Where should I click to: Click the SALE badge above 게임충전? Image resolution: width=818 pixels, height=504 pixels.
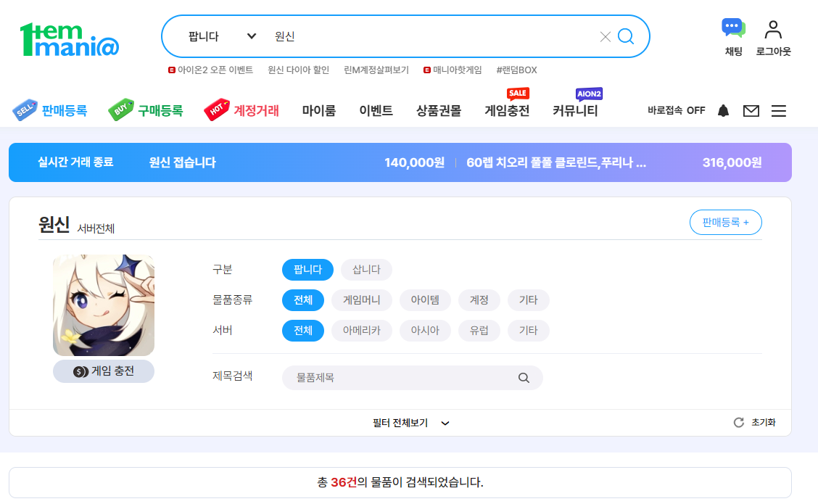click(x=518, y=93)
